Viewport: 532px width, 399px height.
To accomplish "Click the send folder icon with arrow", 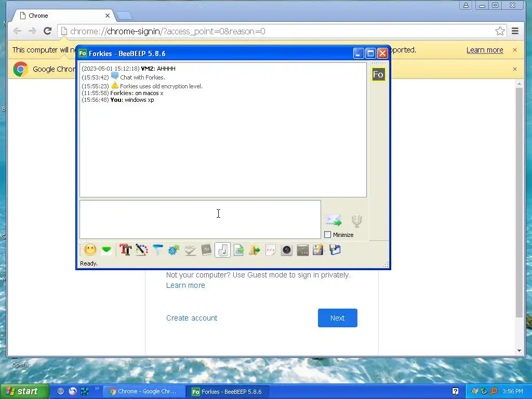I will pyautogui.click(x=255, y=250).
